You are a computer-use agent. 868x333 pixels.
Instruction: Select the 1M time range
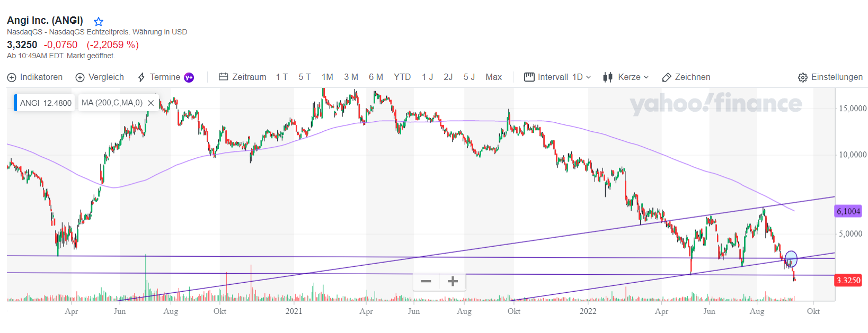[327, 77]
